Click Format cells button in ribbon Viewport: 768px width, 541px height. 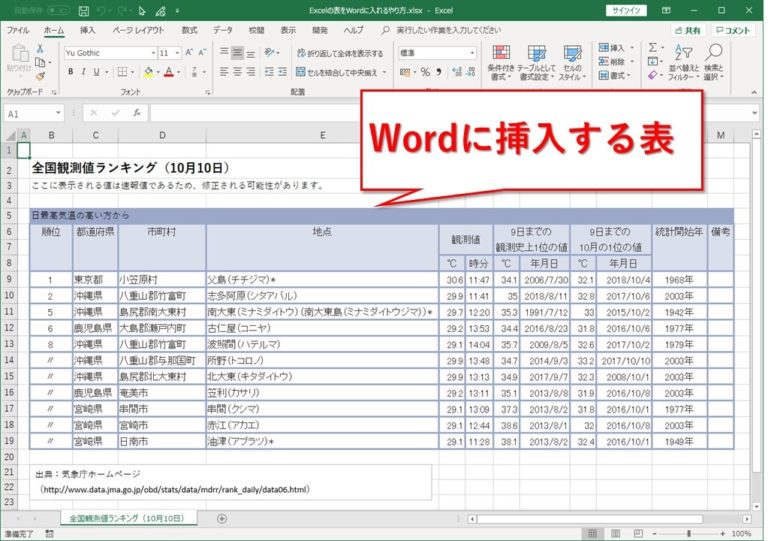coord(615,75)
